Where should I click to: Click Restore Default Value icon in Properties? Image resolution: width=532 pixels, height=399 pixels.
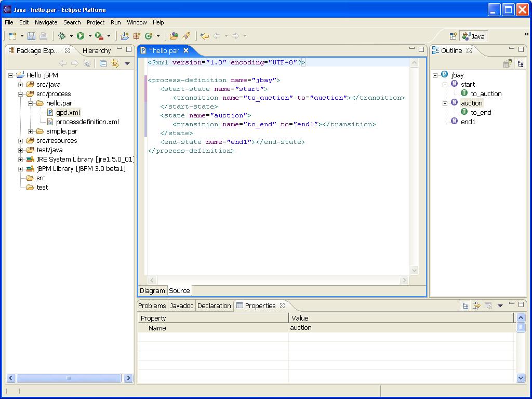pyautogui.click(x=488, y=305)
